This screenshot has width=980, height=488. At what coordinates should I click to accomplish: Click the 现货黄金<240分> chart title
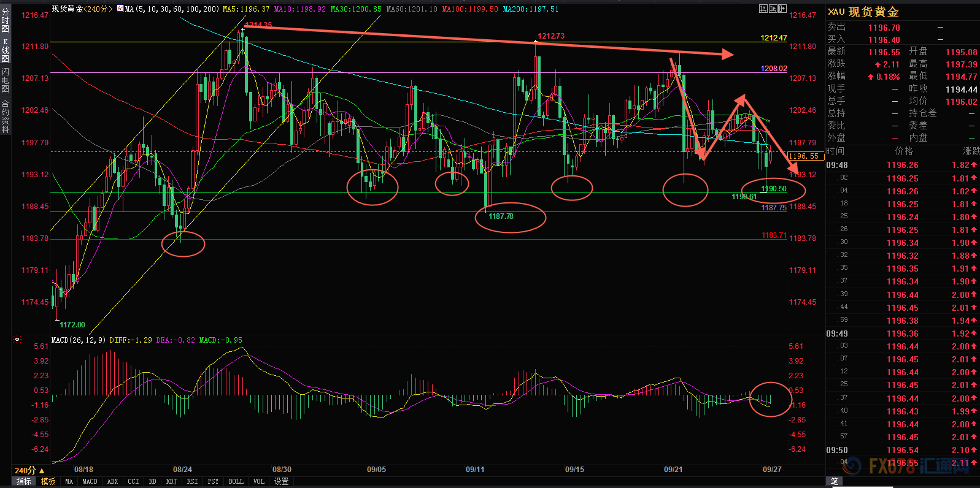coord(83,9)
